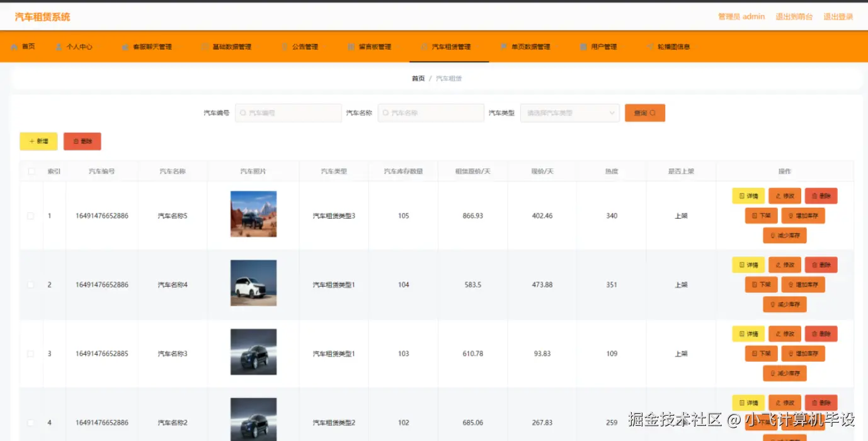868x441 pixels.
Task: Click 减少库存 for 汽车名称3
Action: pyautogui.click(x=785, y=374)
